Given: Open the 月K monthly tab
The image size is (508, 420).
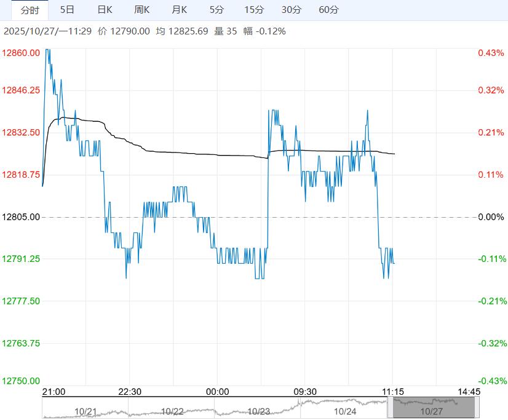Looking at the screenshot, I should click(180, 10).
